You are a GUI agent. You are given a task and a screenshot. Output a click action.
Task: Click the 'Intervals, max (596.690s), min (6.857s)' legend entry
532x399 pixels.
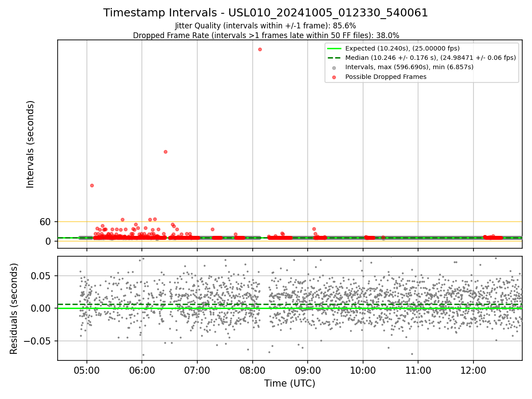(x=409, y=67)
